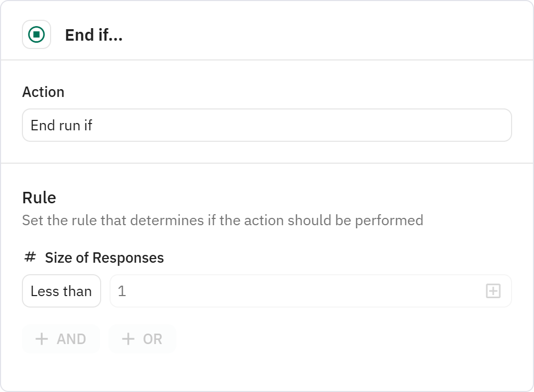Click the plus icon on the OR button
The height and width of the screenshot is (392, 534).
128,339
